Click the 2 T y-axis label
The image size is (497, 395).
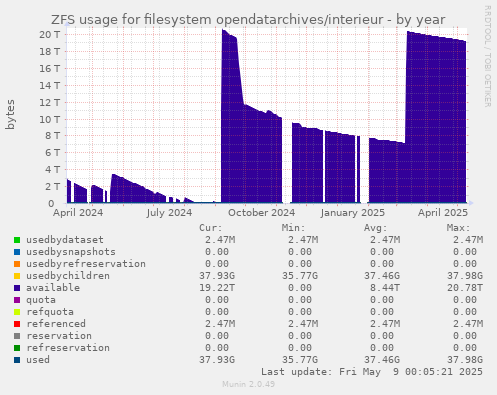pos(52,187)
